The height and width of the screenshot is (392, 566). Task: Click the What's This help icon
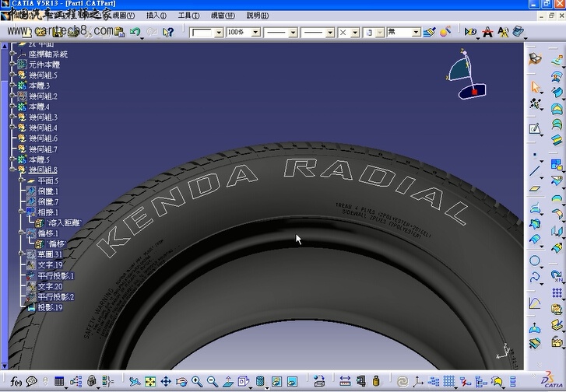pyautogui.click(x=168, y=32)
